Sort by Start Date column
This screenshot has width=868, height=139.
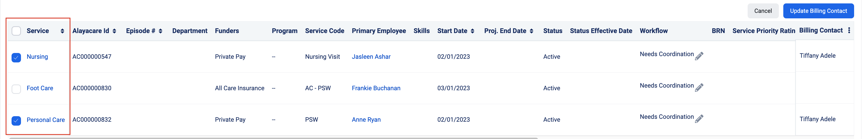(472, 31)
